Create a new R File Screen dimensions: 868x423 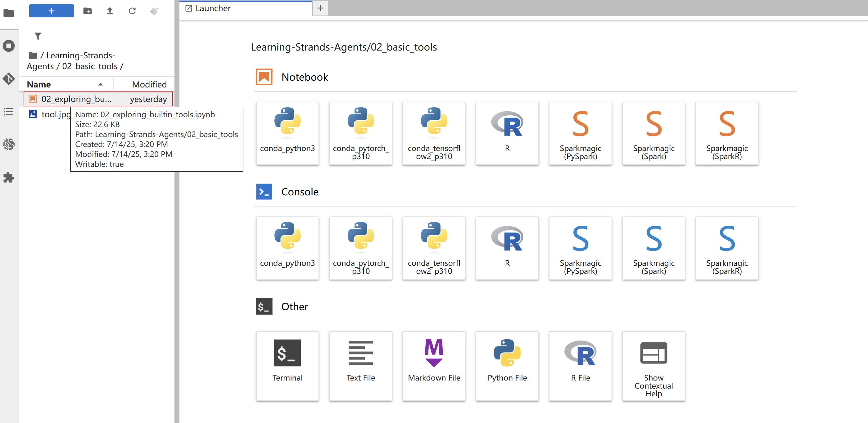pos(581,366)
